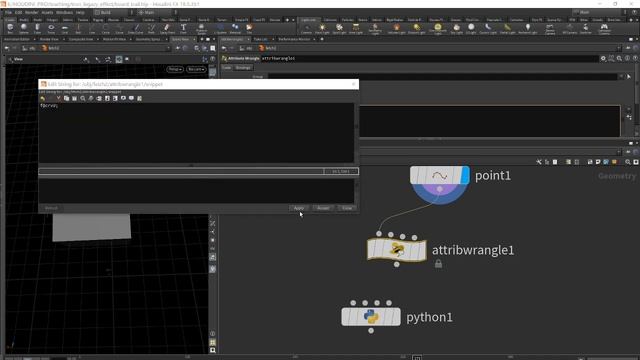Click the attribwrangle1 node name field

click(x=429, y=58)
